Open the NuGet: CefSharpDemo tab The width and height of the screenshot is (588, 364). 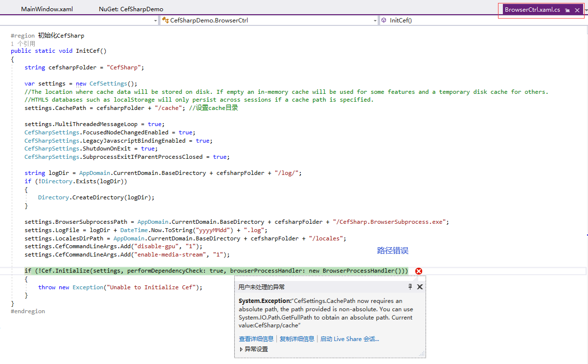click(131, 9)
